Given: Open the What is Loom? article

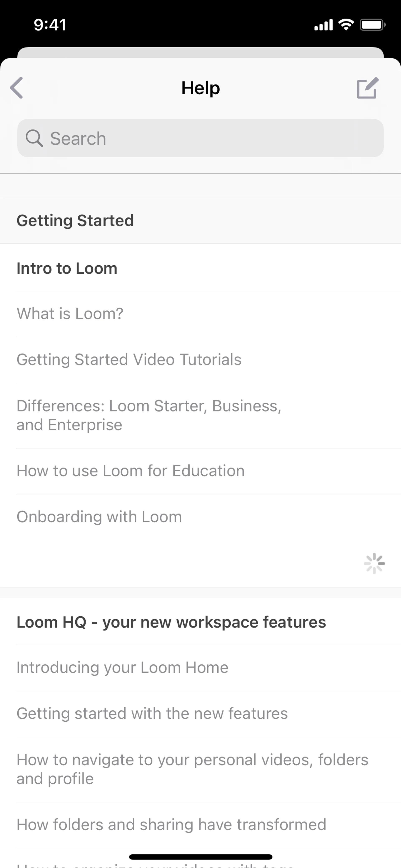Looking at the screenshot, I should [x=70, y=314].
